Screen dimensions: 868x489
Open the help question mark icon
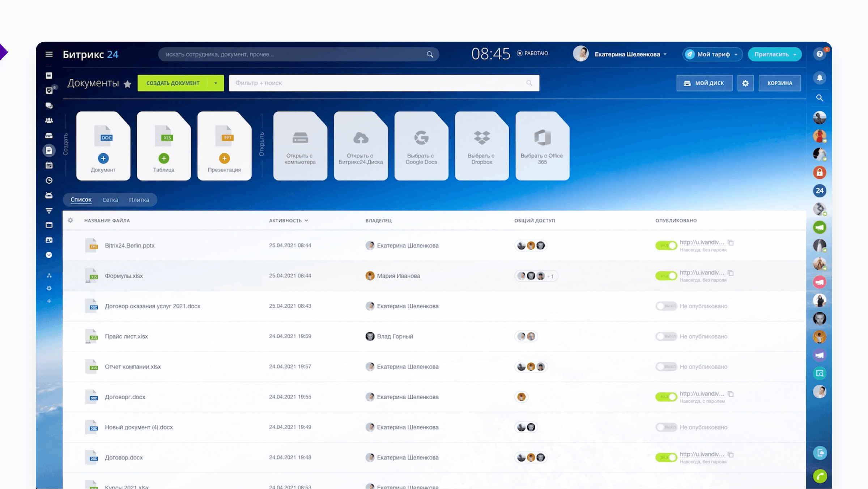tap(820, 54)
